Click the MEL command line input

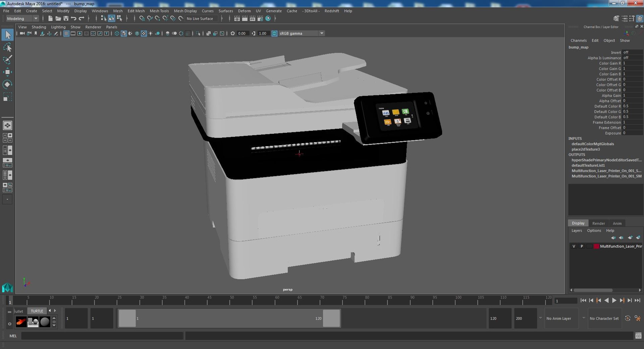point(102,336)
